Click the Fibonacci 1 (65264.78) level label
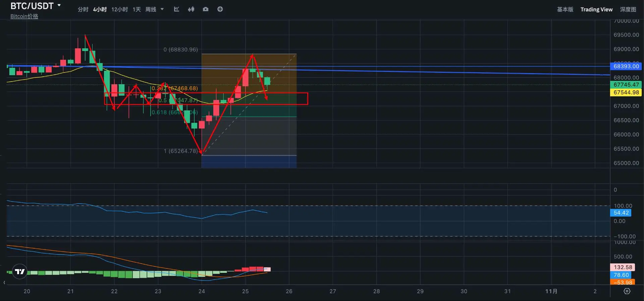Viewport: 644px width, 301px height. click(x=180, y=151)
